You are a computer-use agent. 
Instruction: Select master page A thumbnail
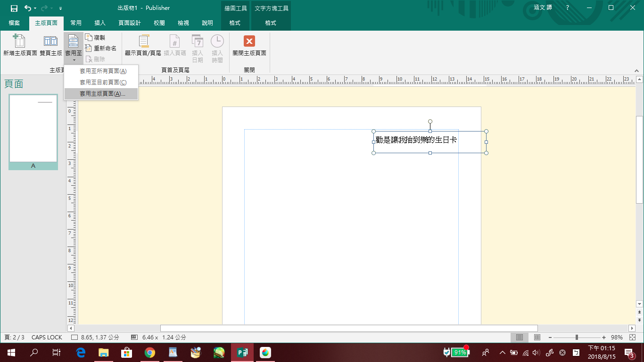[x=33, y=129]
